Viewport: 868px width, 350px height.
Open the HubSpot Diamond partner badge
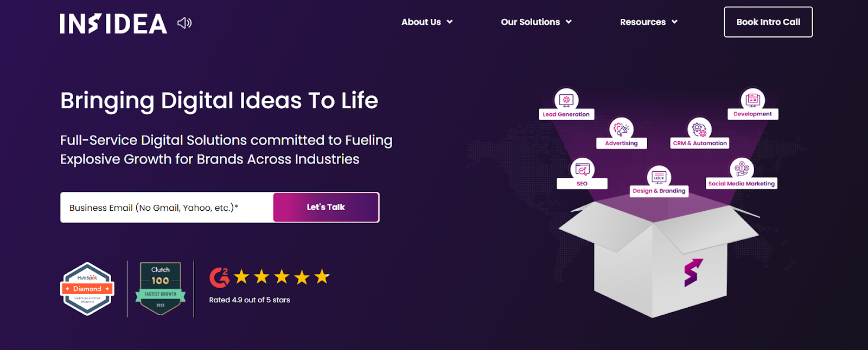[x=87, y=289]
